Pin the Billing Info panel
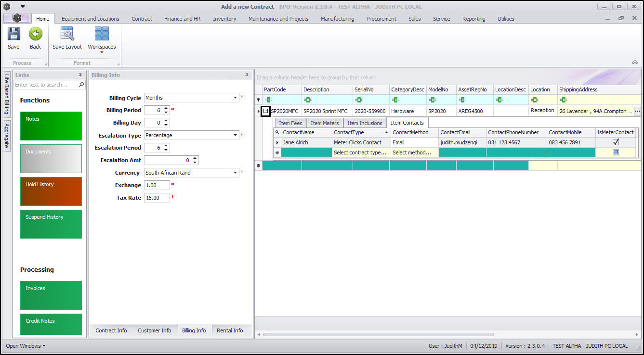Viewport: 644px width, 355px height. tap(247, 75)
